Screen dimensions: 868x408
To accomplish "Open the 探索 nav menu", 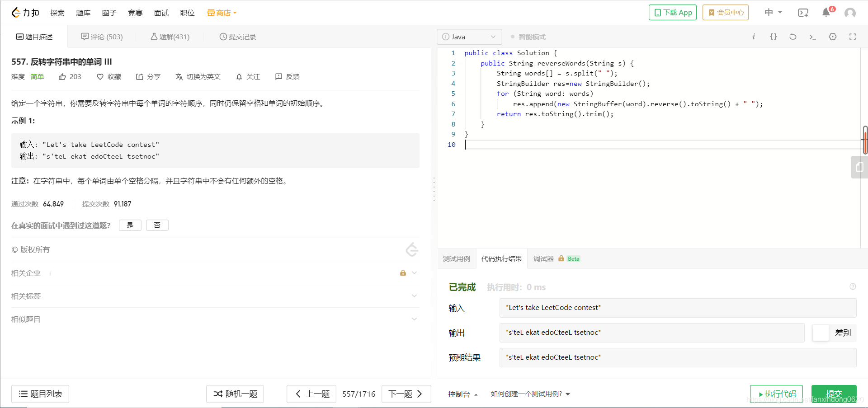I will (x=57, y=13).
